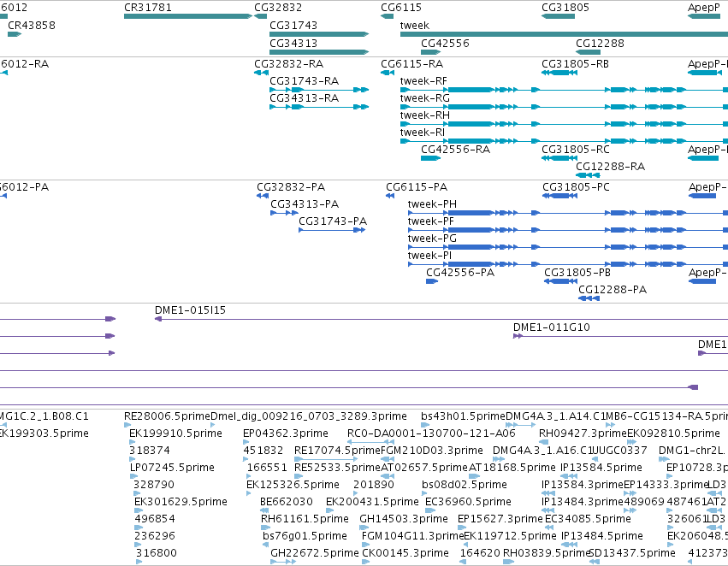Click the EP15627.3prime EST label
728x566 pixels.
(x=500, y=519)
